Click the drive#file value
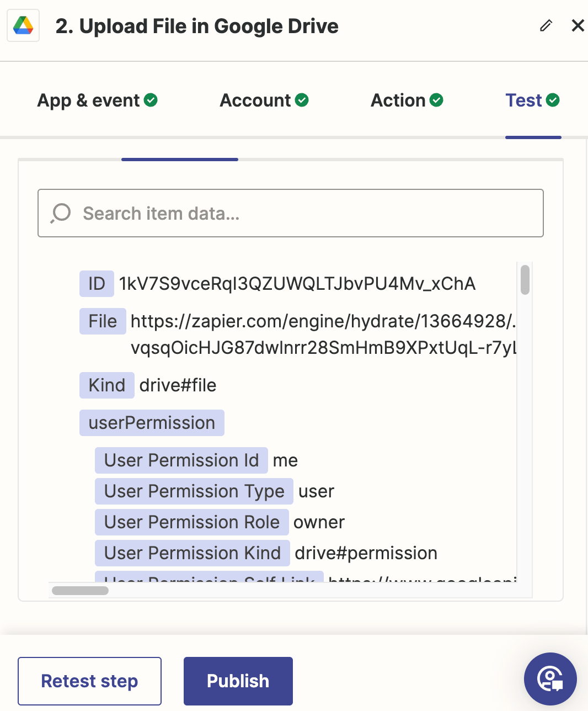 [178, 385]
